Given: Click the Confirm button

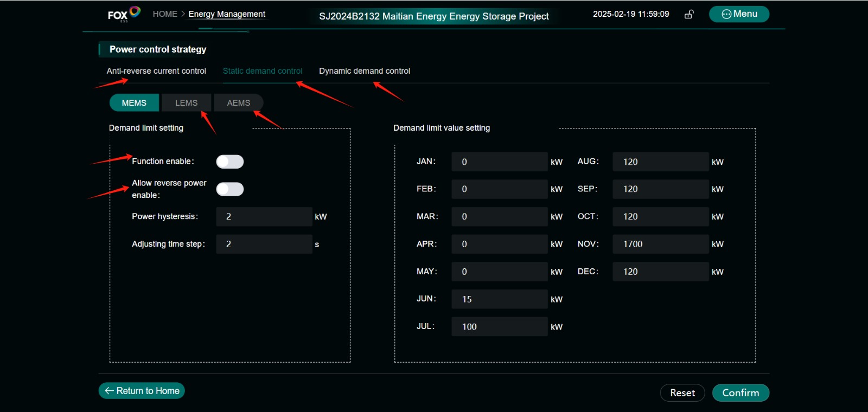Looking at the screenshot, I should tap(741, 393).
